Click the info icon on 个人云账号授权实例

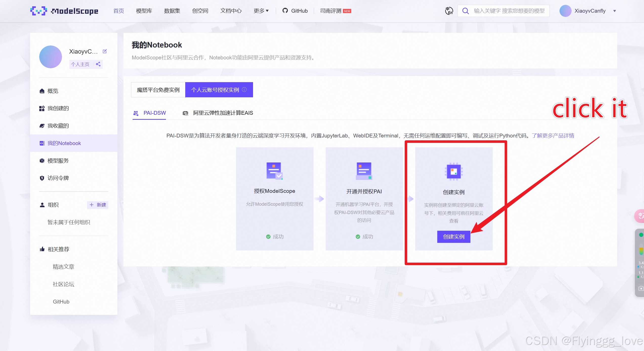click(244, 89)
